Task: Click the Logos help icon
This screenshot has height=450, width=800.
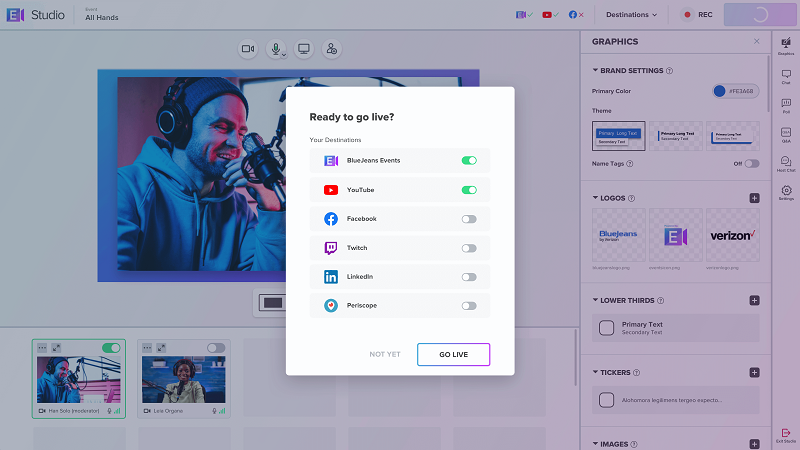Action: point(631,198)
